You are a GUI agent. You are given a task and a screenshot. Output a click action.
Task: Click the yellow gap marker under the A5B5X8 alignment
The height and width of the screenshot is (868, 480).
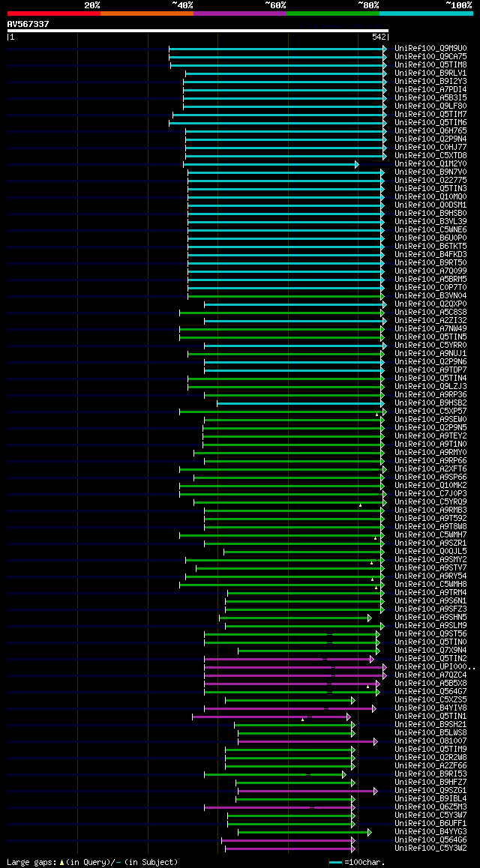click(367, 687)
